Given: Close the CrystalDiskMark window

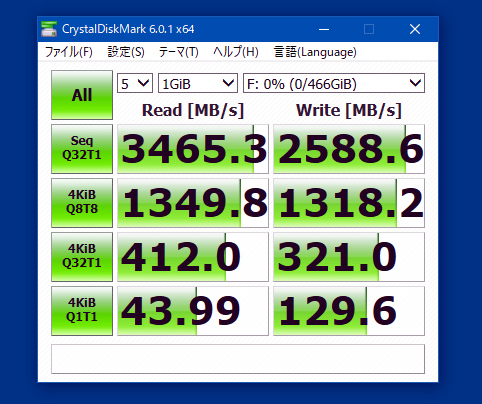Looking at the screenshot, I should pyautogui.click(x=415, y=29).
